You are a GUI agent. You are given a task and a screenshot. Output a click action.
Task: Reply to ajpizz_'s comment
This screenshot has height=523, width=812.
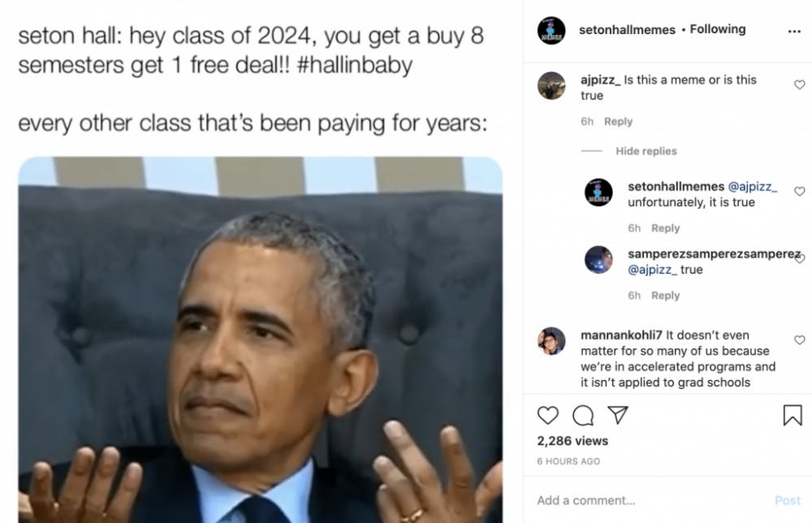618,121
